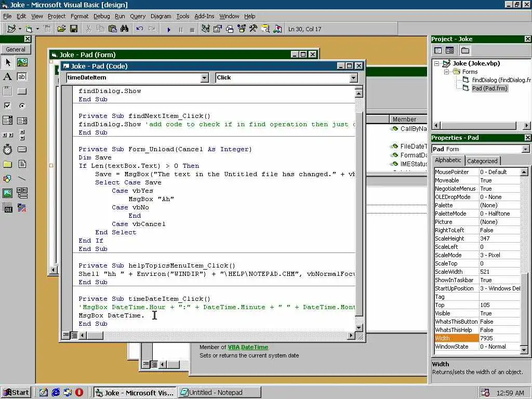Select the Line control in toolbox

[x=22, y=179]
